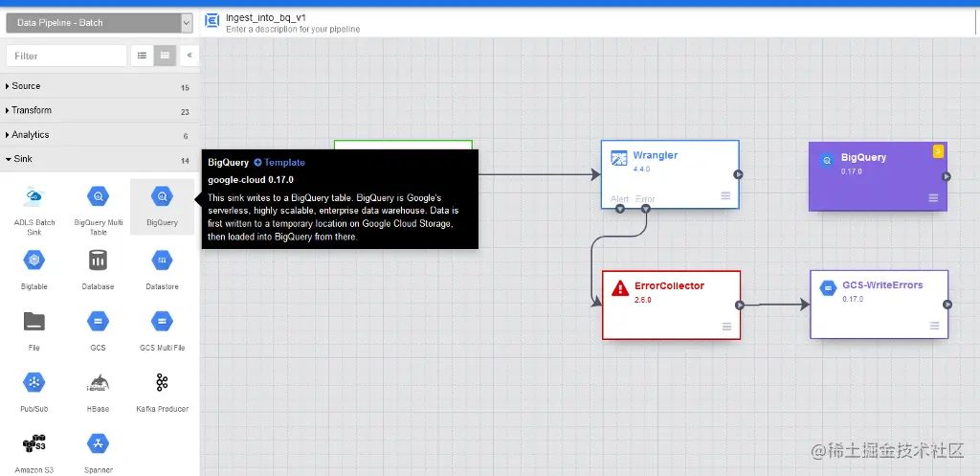Add the Pub/Sub sink plugin
Screen dimensions: 980x476
pos(34,382)
